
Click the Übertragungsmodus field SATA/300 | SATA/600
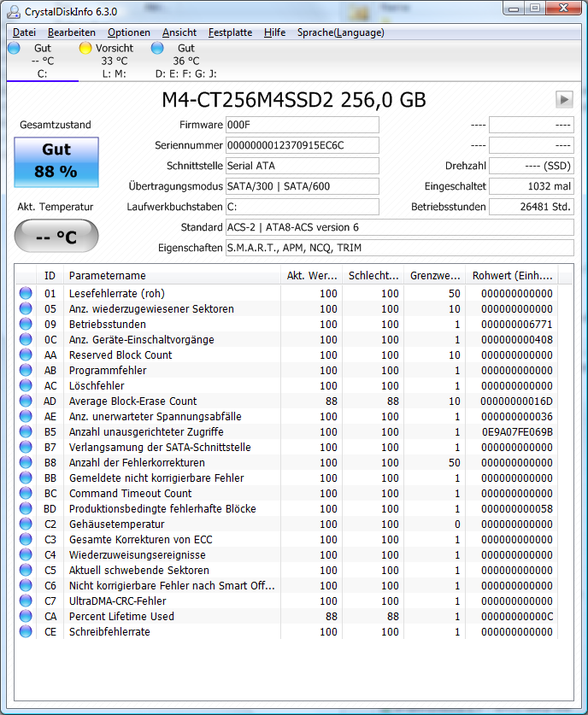[x=303, y=186]
